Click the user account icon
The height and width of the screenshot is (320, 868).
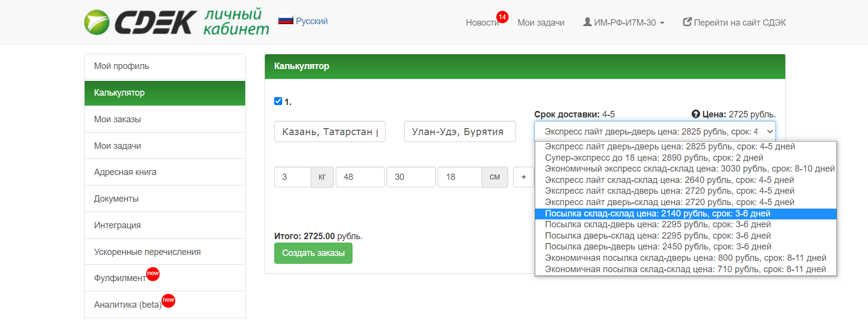pos(587,22)
